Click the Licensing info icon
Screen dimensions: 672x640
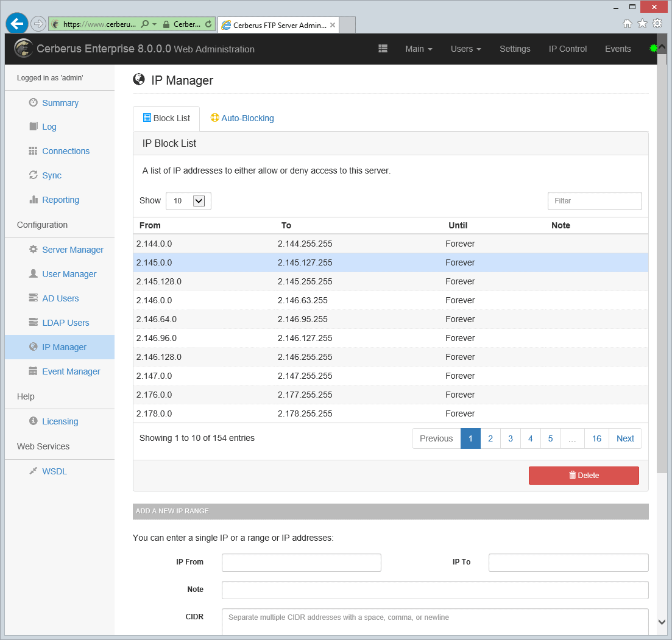tap(33, 421)
